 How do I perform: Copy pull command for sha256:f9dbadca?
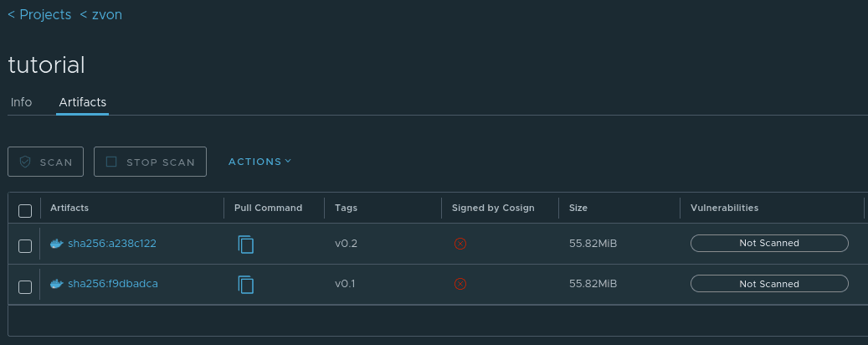point(245,285)
